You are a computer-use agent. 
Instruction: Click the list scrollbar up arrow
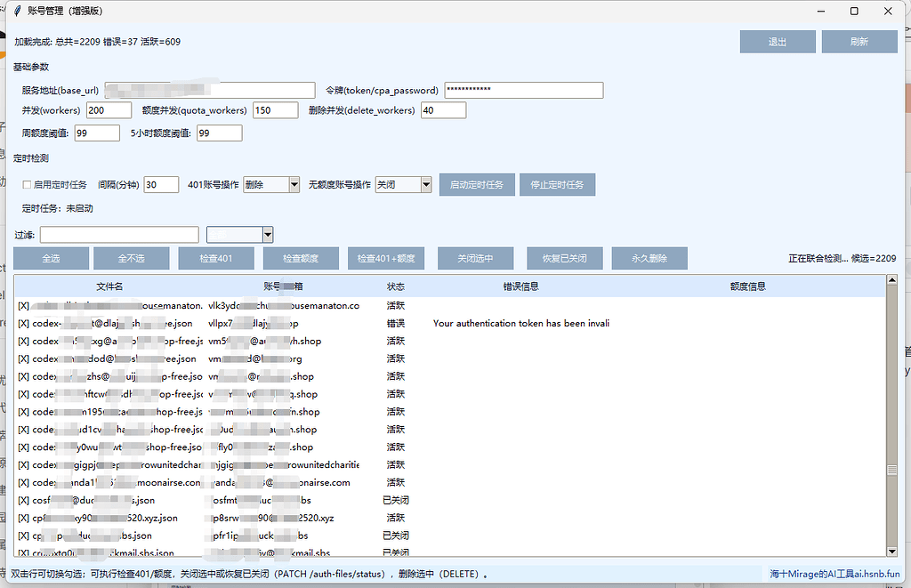(891, 280)
